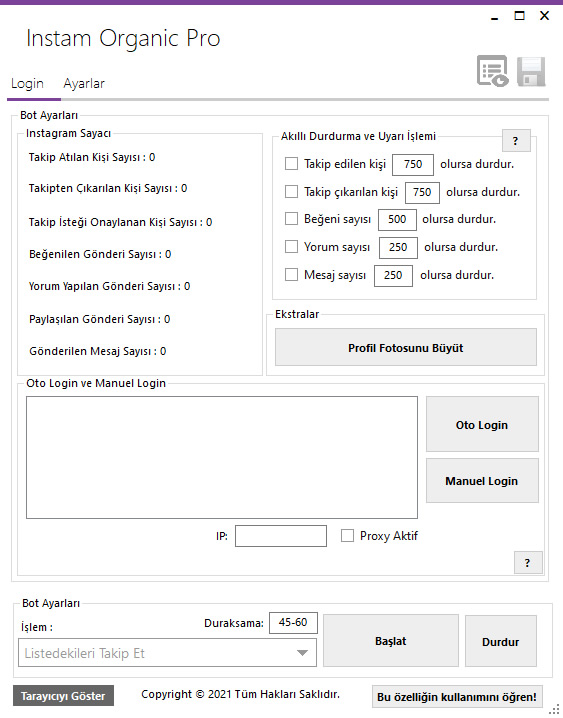Click the Tarayıcıyı Göster button
The height and width of the screenshot is (718, 563).
63,696
